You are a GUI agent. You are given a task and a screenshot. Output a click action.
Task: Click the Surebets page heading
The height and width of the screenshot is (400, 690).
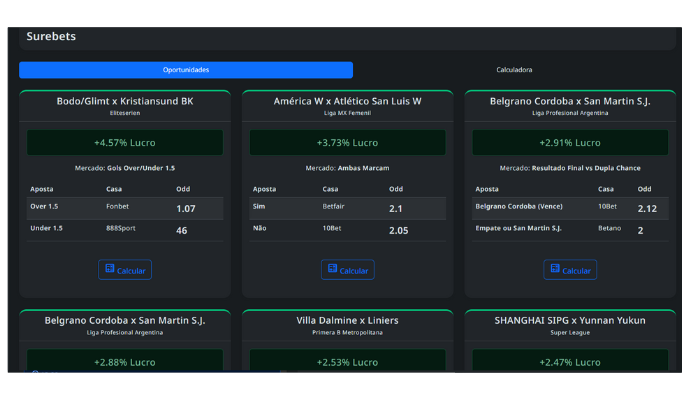click(51, 36)
